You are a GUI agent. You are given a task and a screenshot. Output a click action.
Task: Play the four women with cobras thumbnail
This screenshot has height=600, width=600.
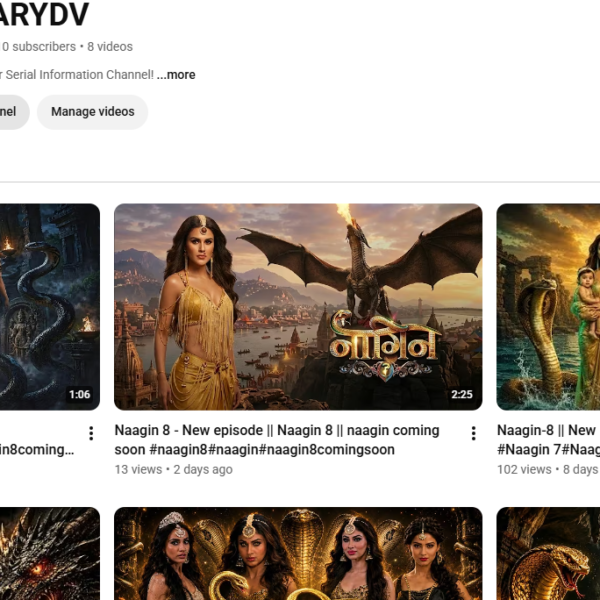(x=298, y=554)
